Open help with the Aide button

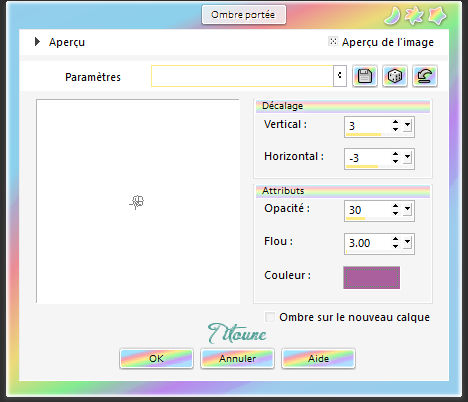(x=318, y=359)
